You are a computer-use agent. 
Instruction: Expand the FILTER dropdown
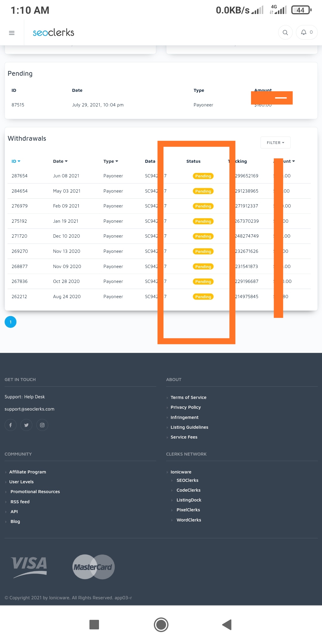275,143
